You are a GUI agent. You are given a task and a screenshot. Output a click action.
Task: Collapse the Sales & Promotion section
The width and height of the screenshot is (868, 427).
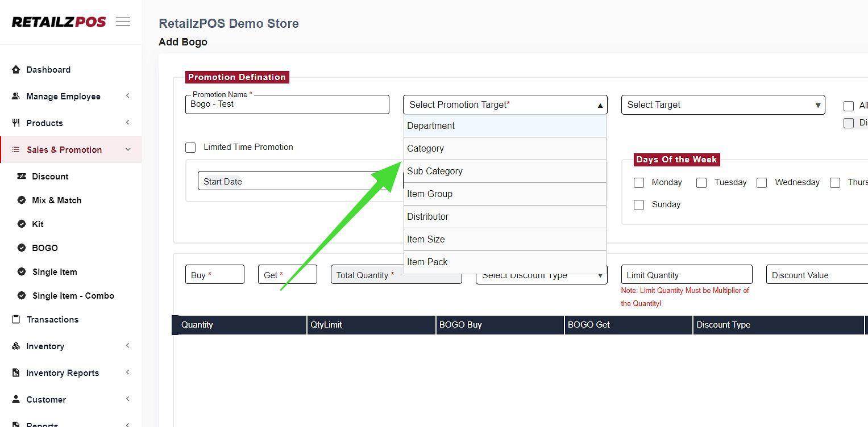[127, 150]
